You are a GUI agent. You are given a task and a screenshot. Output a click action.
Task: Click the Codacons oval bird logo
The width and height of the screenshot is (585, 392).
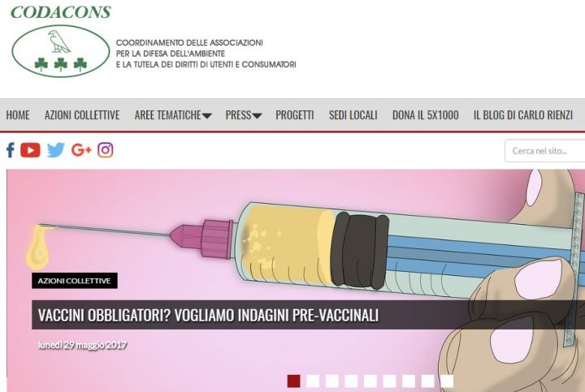tap(61, 51)
